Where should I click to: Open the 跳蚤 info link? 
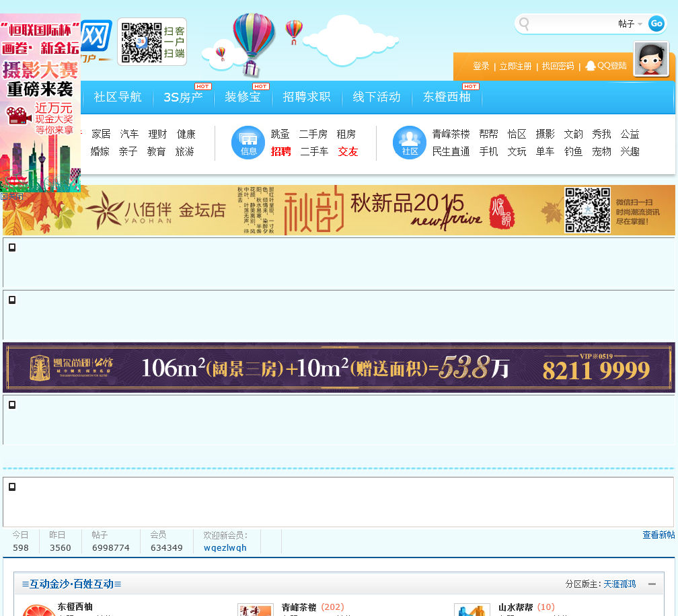(x=280, y=134)
